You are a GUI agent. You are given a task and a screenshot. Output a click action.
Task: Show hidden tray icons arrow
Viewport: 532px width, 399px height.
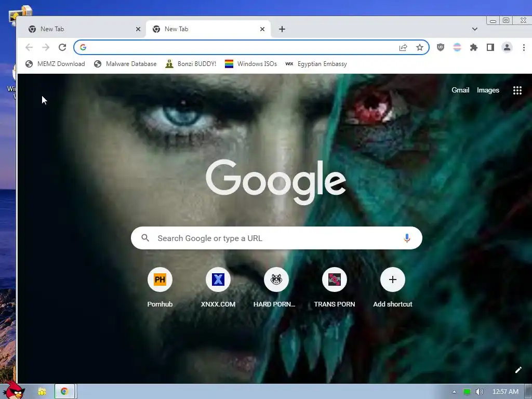[454, 392]
